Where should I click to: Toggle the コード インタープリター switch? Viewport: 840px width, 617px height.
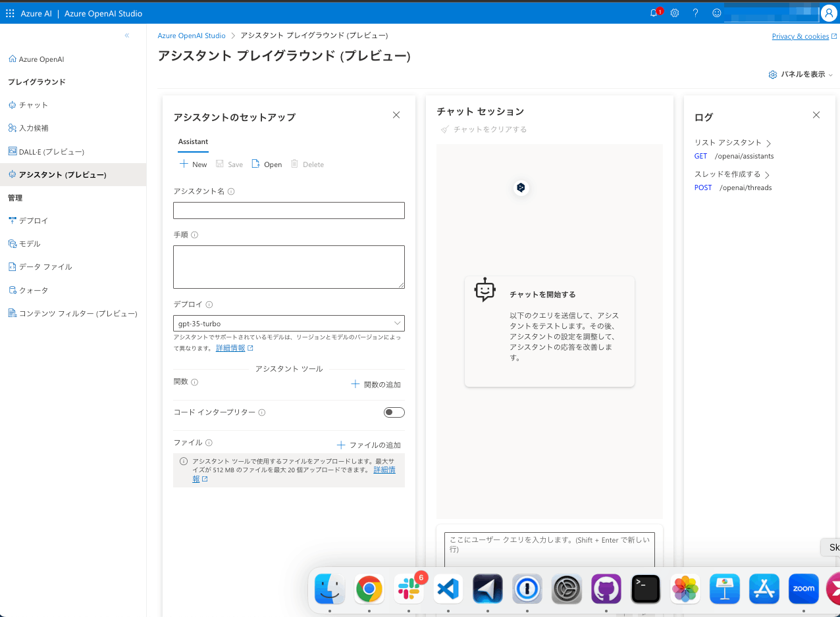(x=394, y=412)
